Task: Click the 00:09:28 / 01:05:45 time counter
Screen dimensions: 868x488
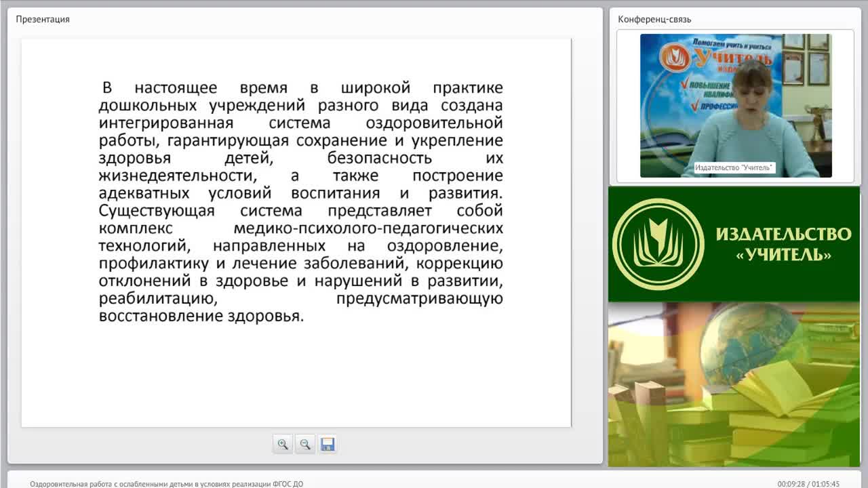Action: pyautogui.click(x=808, y=484)
